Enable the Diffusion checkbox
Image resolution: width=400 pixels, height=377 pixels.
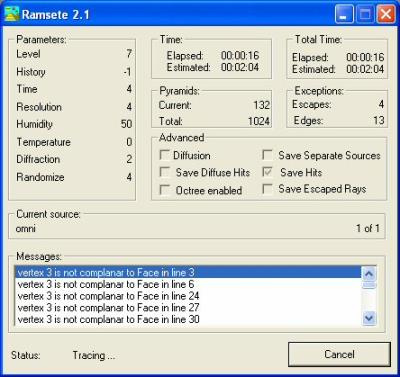(164, 155)
